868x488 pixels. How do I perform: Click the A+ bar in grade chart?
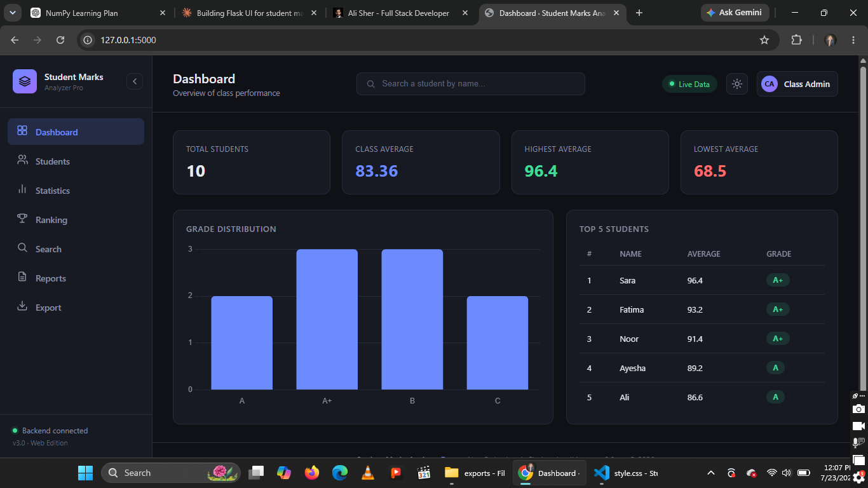pos(327,320)
